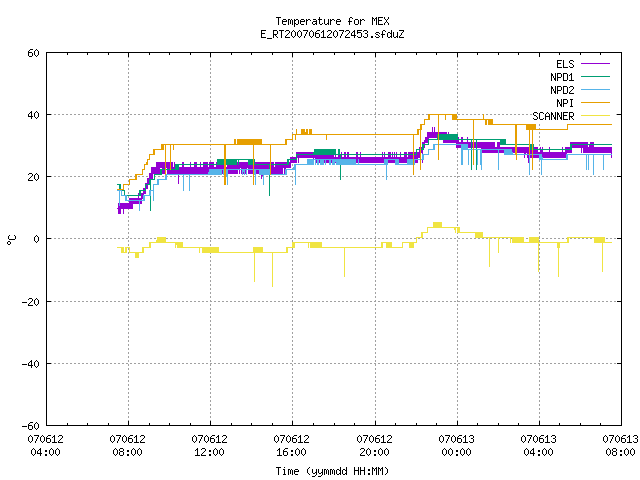Image resolution: width=640 pixels, height=480 pixels.
Task: Click the NPI legend label
Action: pos(565,103)
